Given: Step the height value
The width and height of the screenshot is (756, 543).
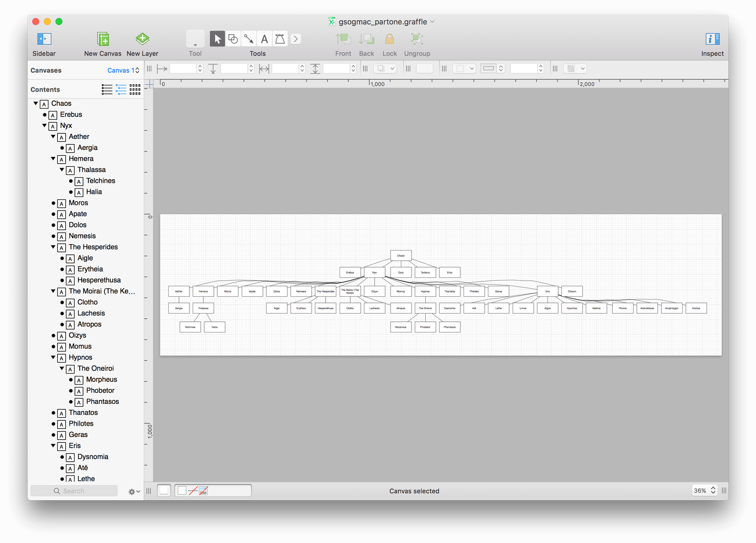Looking at the screenshot, I should [x=353, y=68].
